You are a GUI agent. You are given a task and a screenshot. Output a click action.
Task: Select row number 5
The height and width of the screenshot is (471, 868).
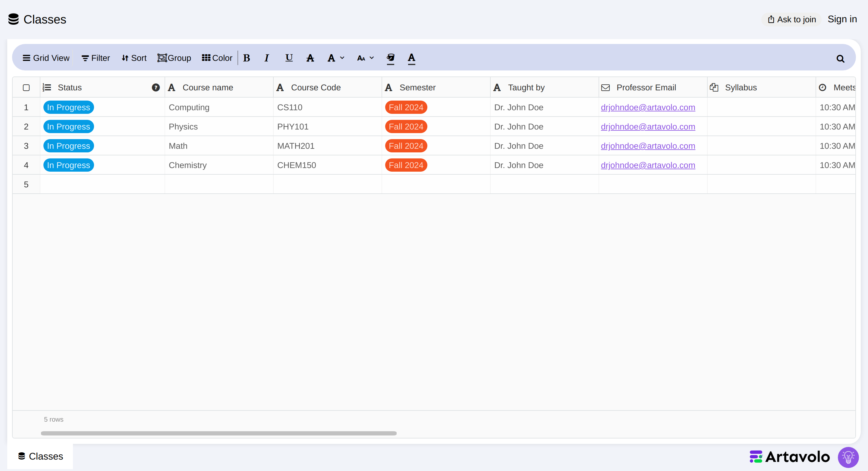click(x=26, y=185)
